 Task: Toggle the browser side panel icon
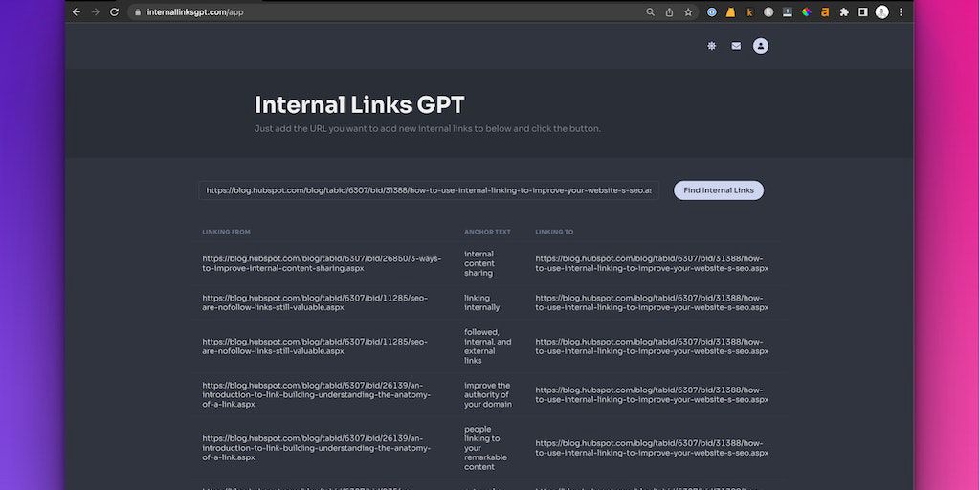(x=863, y=11)
